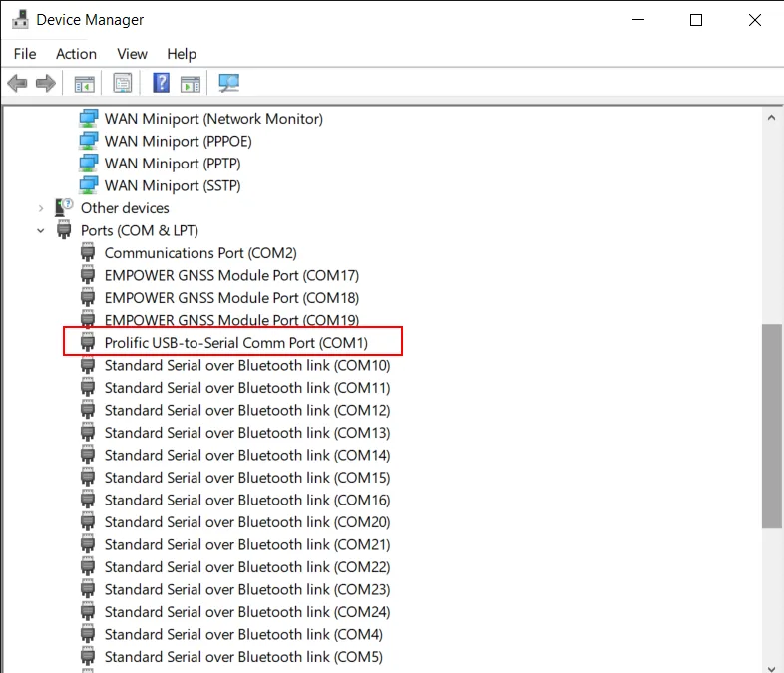Select Standard Serial over Bluetooth link (COM13)

point(247,433)
